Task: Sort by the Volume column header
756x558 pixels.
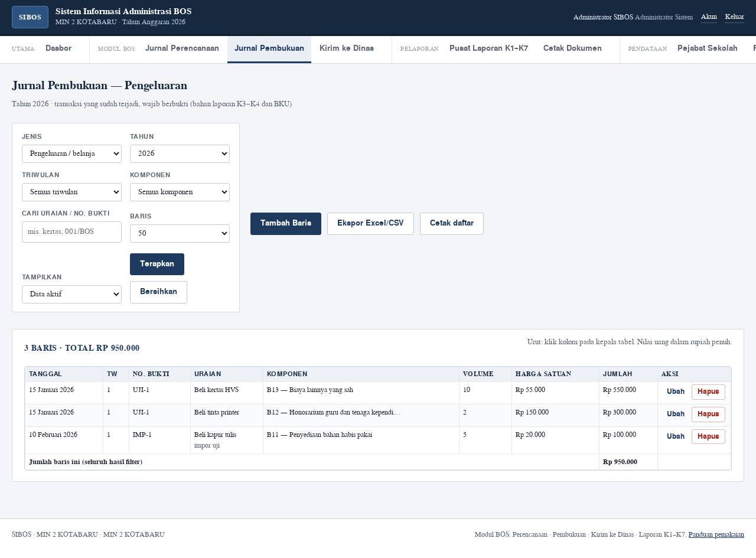Action: tap(485, 374)
